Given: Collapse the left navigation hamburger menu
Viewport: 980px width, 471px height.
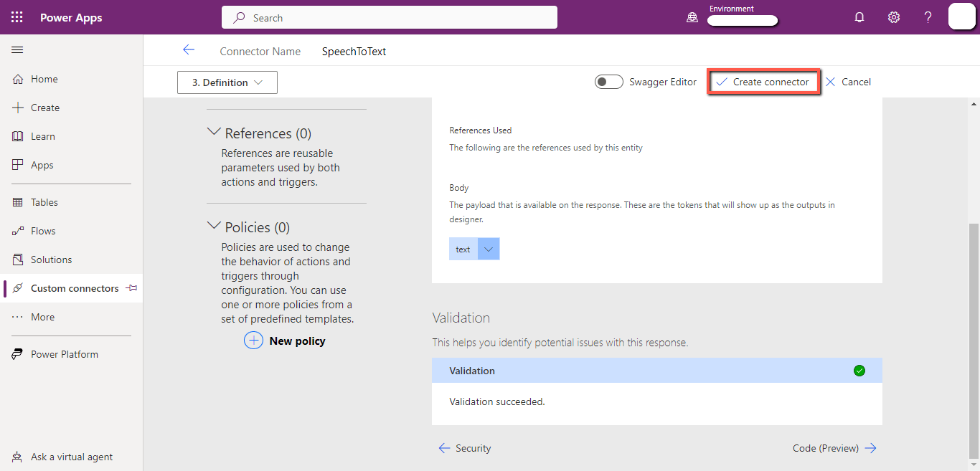Looking at the screenshot, I should click(x=17, y=49).
